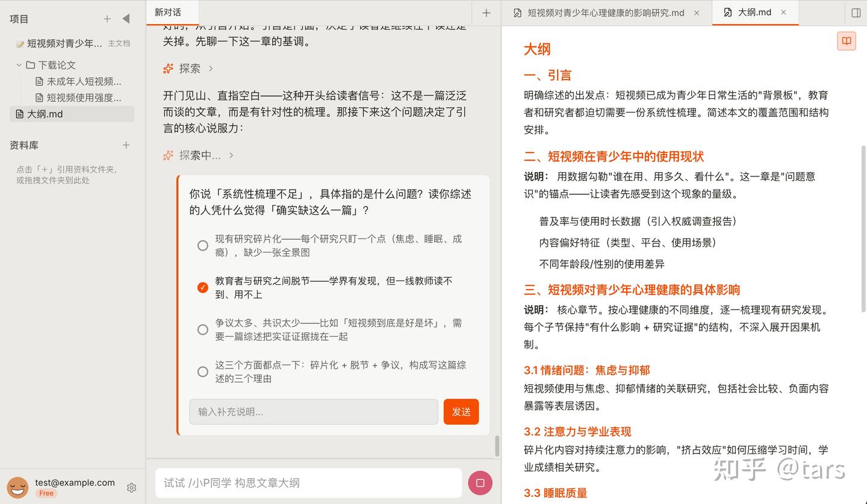Open a new chat tab with the plus icon
This screenshot has height=504, width=867.
click(485, 13)
